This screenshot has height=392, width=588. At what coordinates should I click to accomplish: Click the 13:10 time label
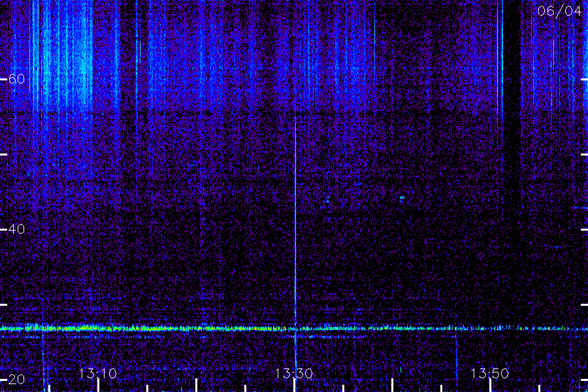click(98, 373)
